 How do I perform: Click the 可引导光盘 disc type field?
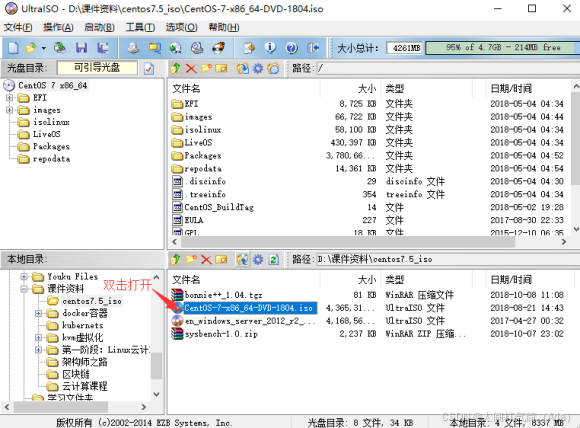tap(97, 68)
